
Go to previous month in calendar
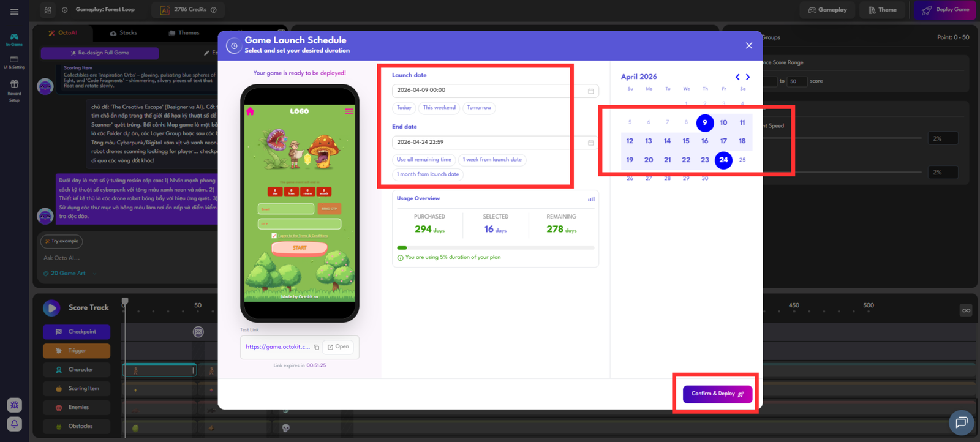click(x=737, y=77)
